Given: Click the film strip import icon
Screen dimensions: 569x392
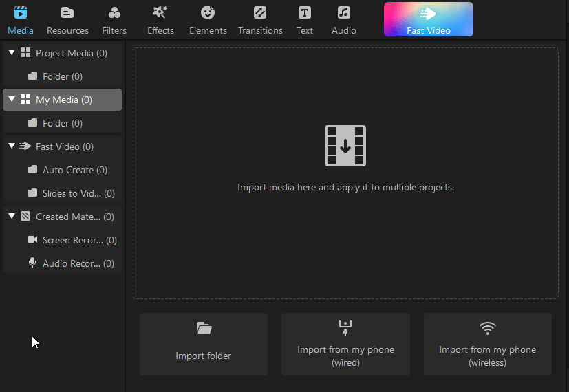Looking at the screenshot, I should (x=345, y=146).
